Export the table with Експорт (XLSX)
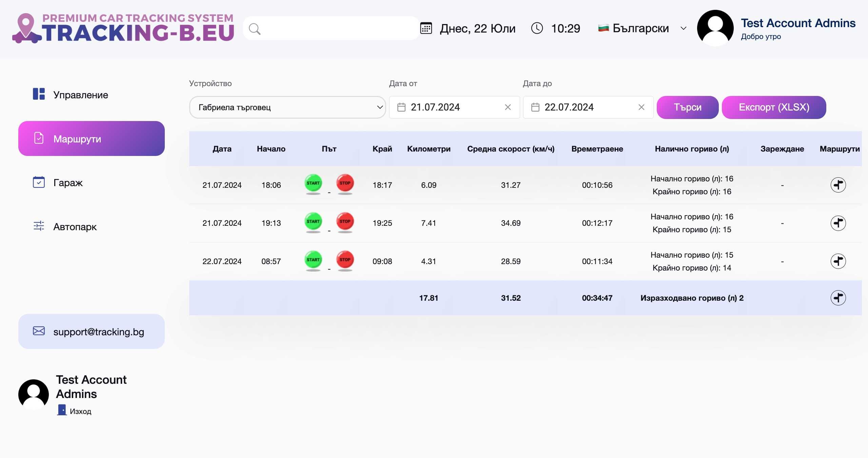Viewport: 868px width, 458px height. tap(774, 107)
